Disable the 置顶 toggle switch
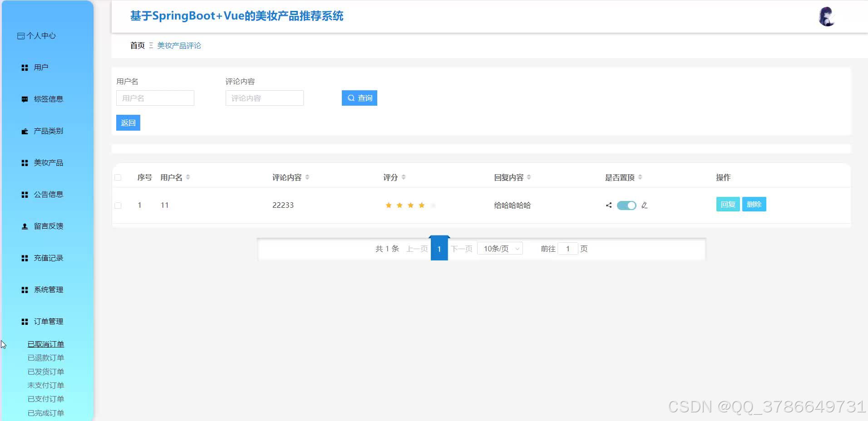Screen dimensions: 868x421 627,205
